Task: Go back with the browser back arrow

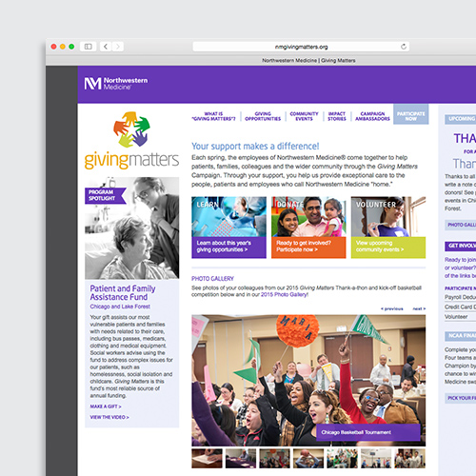Action: coord(106,47)
